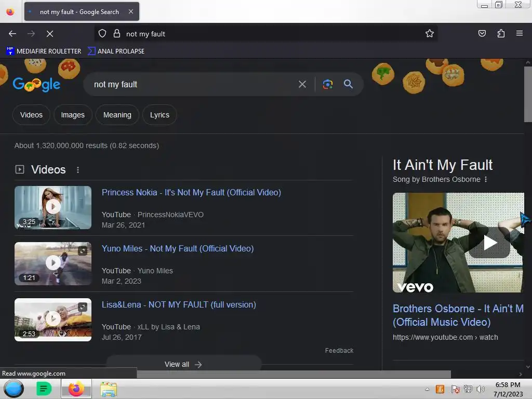Open the tracking protection shield icon
This screenshot has height=399, width=532.
pyautogui.click(x=102, y=34)
